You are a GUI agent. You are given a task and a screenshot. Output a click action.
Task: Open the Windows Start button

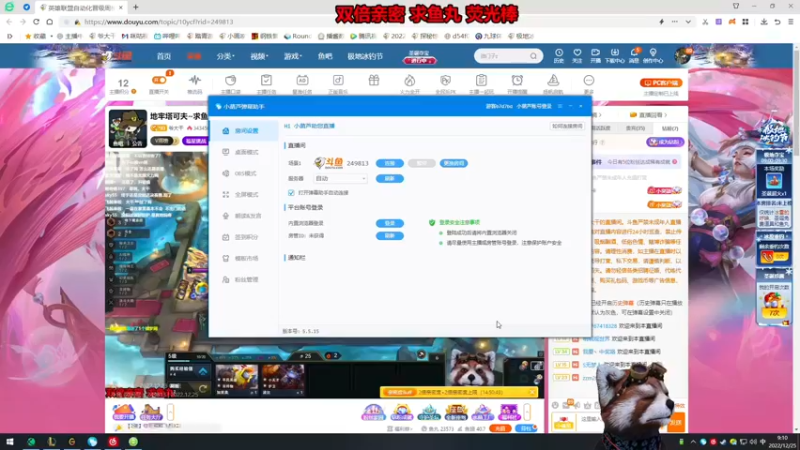[10, 442]
